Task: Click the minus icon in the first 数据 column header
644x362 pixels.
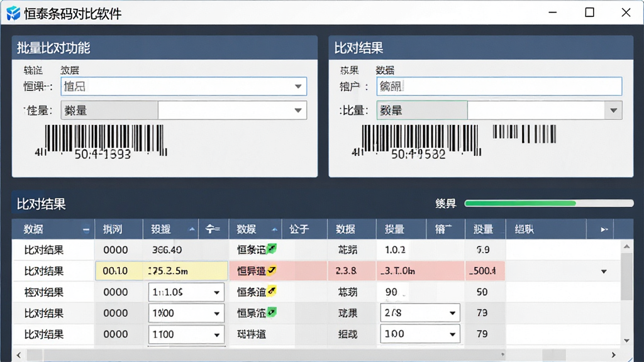Action: pyautogui.click(x=86, y=230)
